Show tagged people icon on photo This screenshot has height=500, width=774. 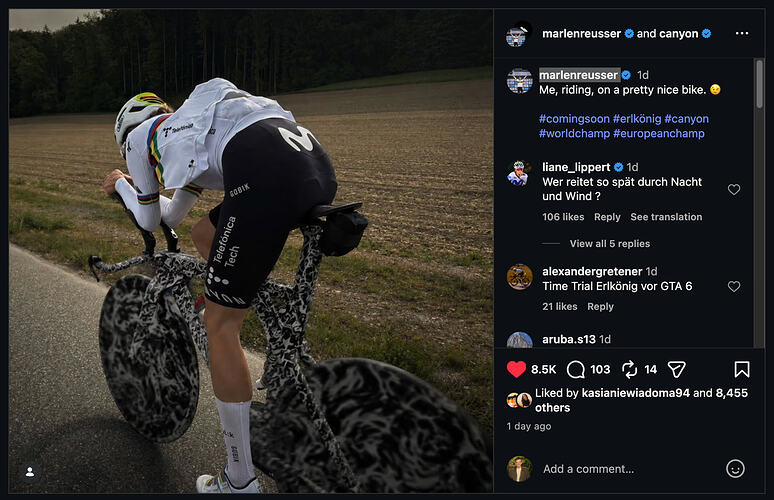tap(30, 472)
